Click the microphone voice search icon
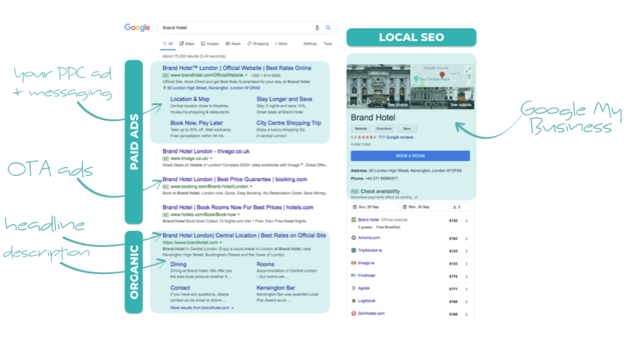The width and height of the screenshot is (644, 337). click(317, 28)
